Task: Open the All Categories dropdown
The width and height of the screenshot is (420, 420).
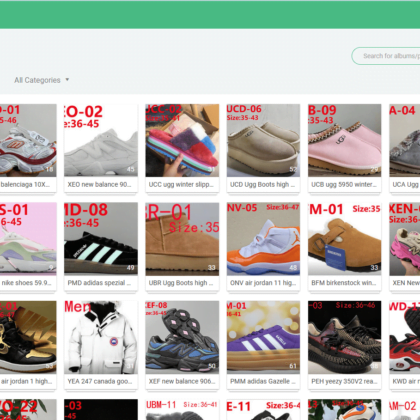Action: [x=42, y=80]
